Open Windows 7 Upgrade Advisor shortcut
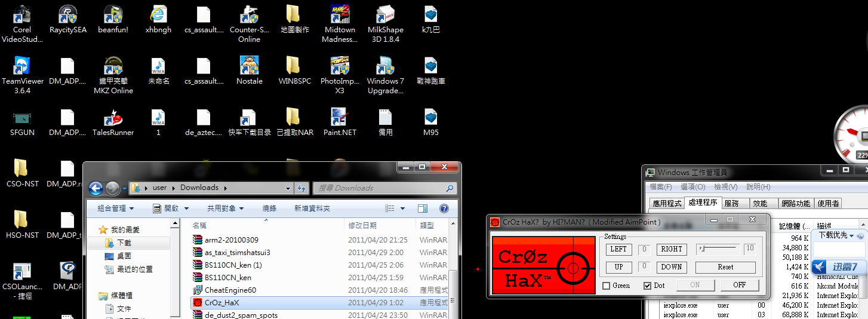868x319 pixels. 386,75
